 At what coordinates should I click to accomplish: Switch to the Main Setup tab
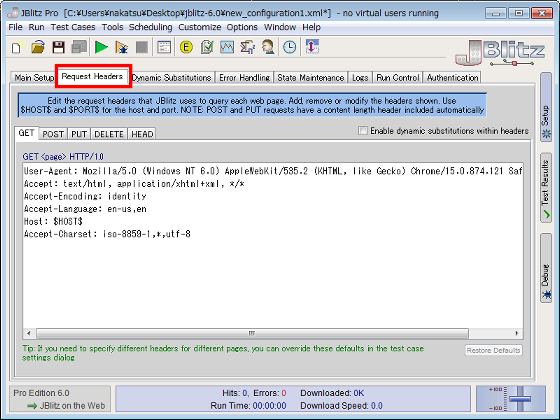(x=34, y=78)
